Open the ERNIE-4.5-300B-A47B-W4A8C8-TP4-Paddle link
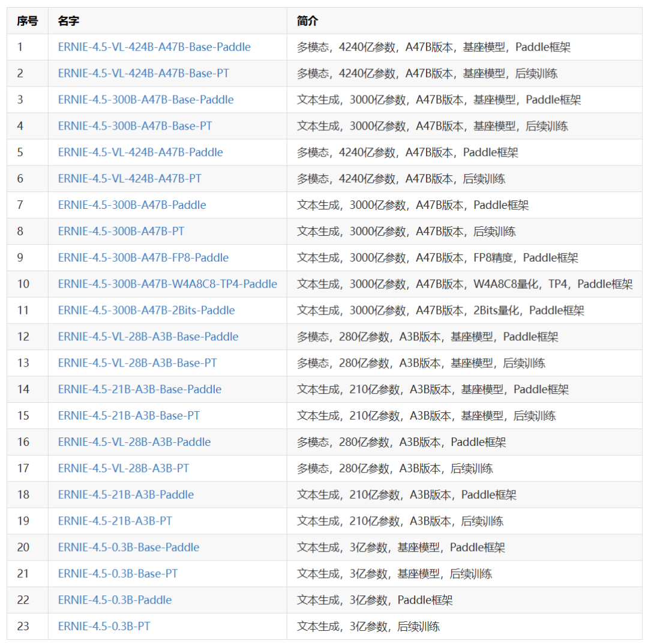Image resolution: width=648 pixels, height=644 pixels. (x=167, y=284)
